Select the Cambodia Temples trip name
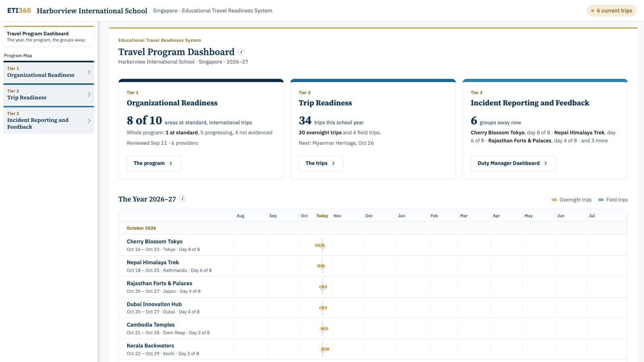This screenshot has height=362, width=644. click(x=151, y=325)
